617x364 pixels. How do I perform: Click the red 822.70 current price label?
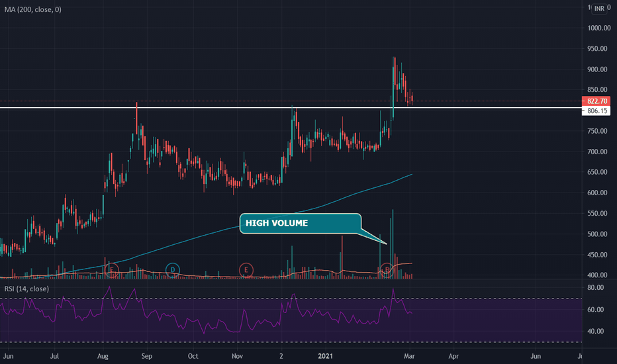tap(596, 101)
